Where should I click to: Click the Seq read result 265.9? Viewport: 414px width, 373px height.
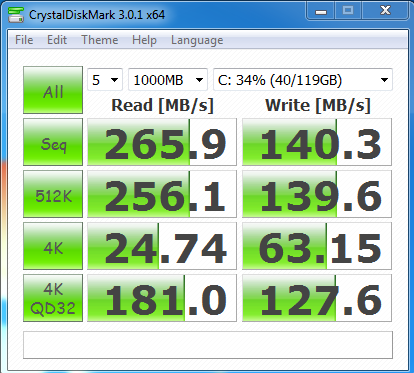tap(162, 142)
